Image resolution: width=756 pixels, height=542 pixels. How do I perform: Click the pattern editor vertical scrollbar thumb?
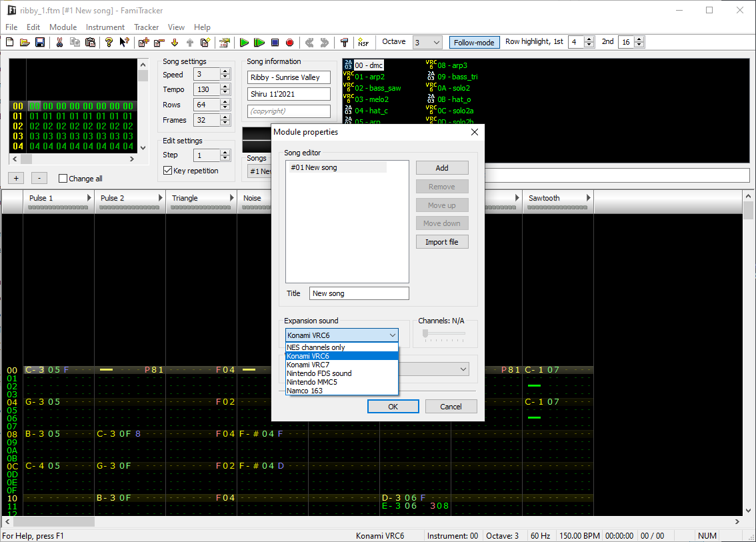click(748, 211)
